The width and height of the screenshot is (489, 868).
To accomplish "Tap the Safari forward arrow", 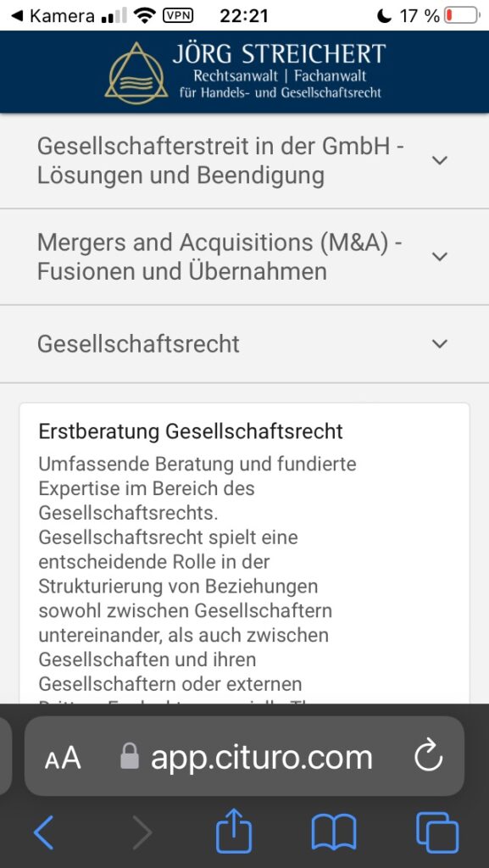I will (x=142, y=832).
